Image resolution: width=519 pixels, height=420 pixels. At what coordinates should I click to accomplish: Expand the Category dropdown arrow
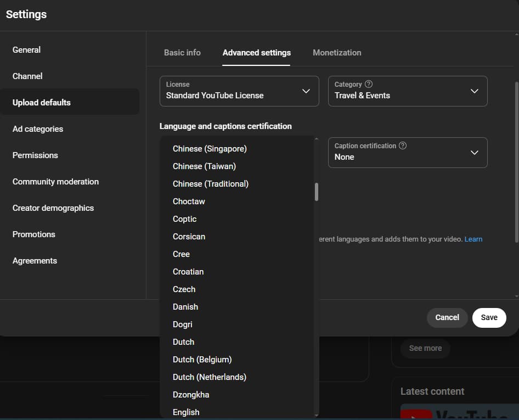tap(475, 91)
